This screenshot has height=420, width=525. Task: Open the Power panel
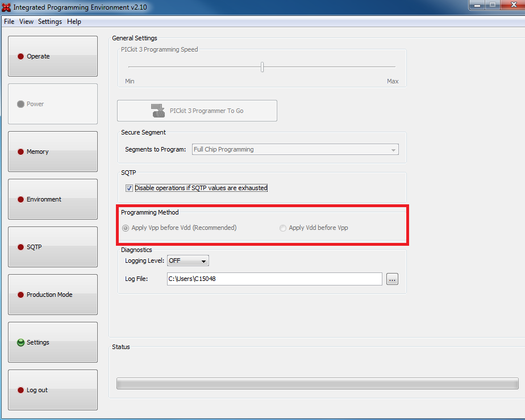coord(52,104)
